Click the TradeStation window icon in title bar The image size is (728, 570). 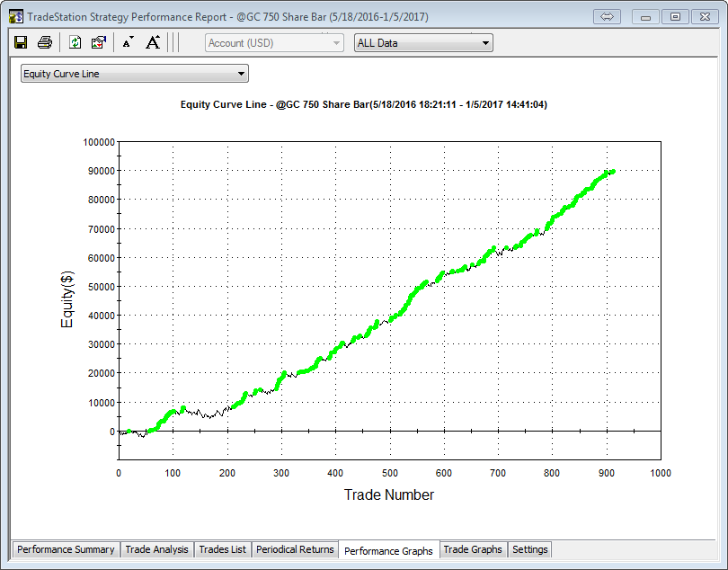click(15, 16)
